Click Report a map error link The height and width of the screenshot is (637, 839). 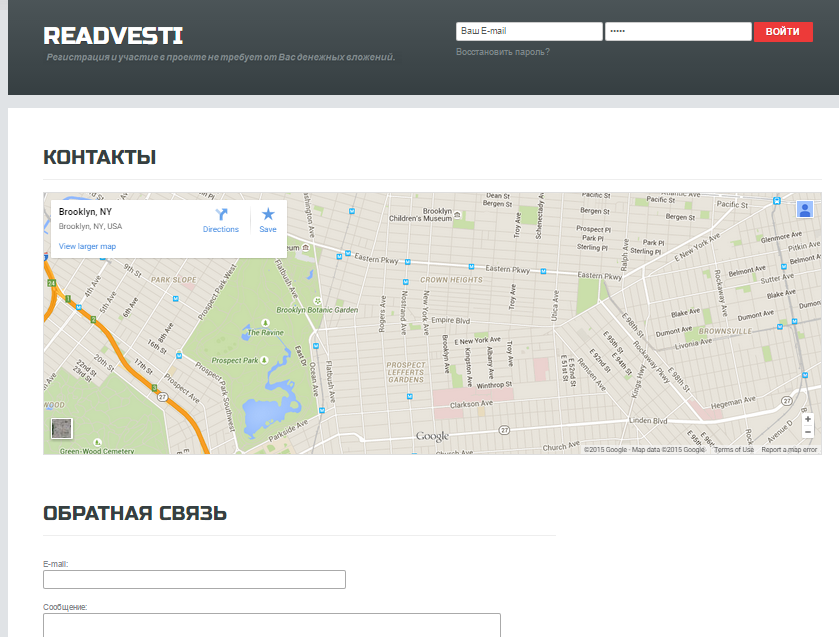[x=789, y=450]
